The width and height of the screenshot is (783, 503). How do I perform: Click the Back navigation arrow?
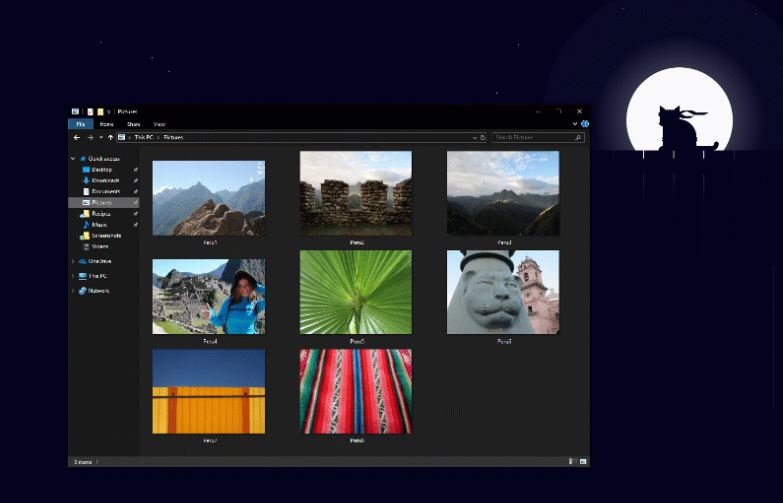coord(77,137)
